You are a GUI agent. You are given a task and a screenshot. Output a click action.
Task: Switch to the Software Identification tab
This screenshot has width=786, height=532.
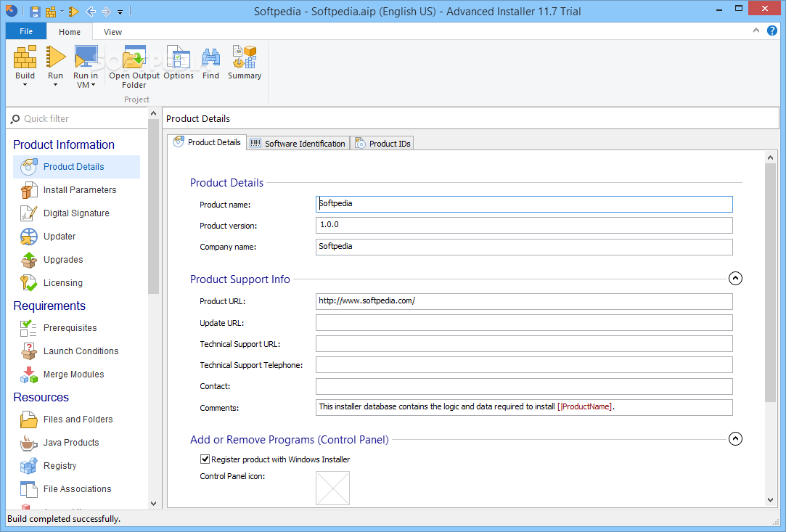tap(298, 144)
